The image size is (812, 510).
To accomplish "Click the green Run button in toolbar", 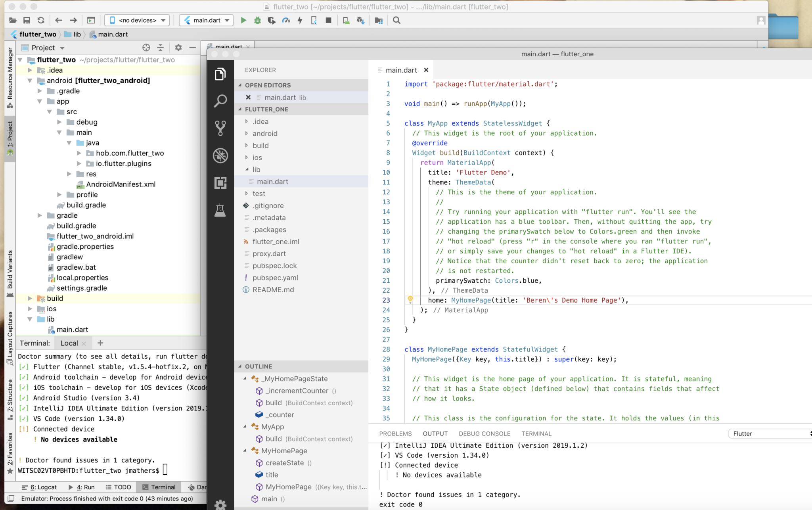I will 243,20.
